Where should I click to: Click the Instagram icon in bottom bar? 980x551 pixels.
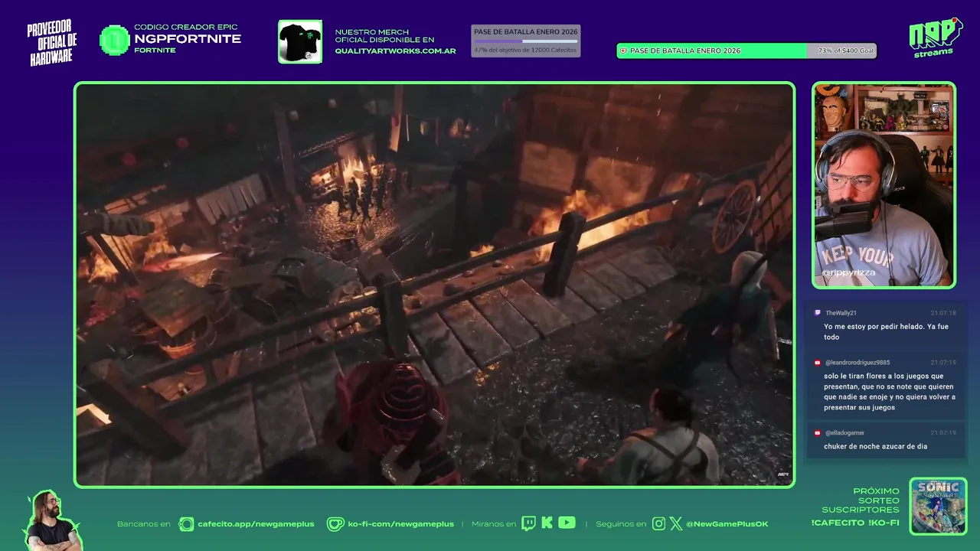pyautogui.click(x=658, y=523)
